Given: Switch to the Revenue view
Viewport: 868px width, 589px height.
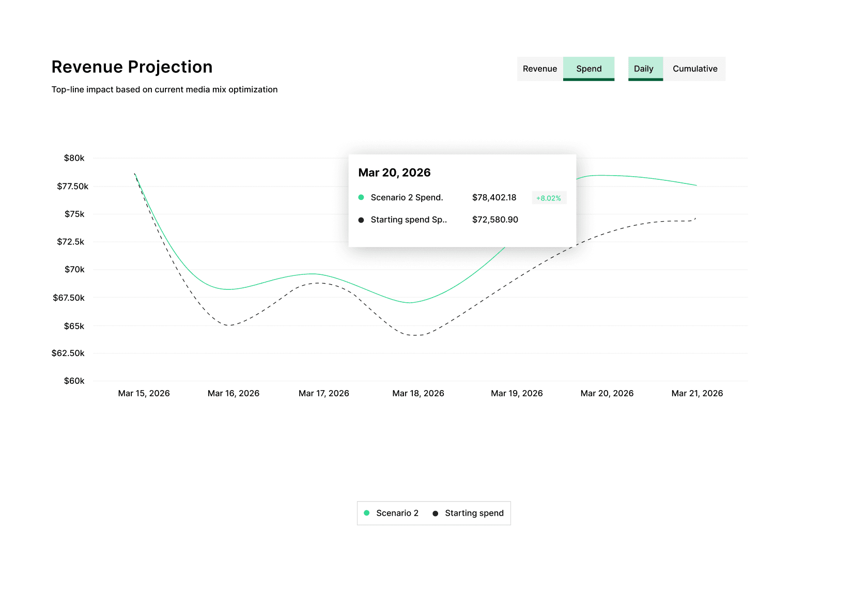Looking at the screenshot, I should point(539,69).
